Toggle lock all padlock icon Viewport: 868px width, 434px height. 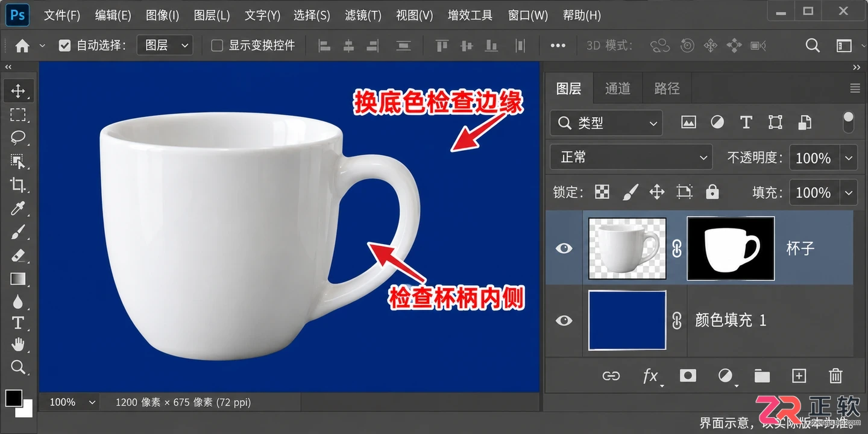point(712,192)
